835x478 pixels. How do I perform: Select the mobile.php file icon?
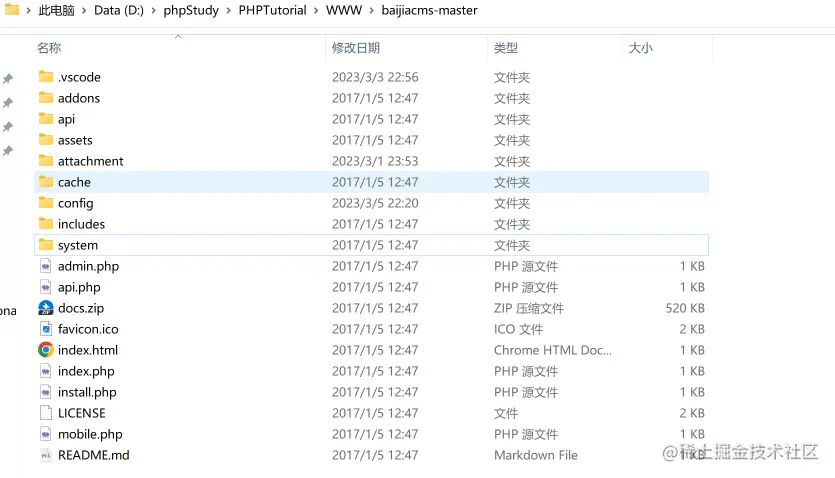pos(46,434)
